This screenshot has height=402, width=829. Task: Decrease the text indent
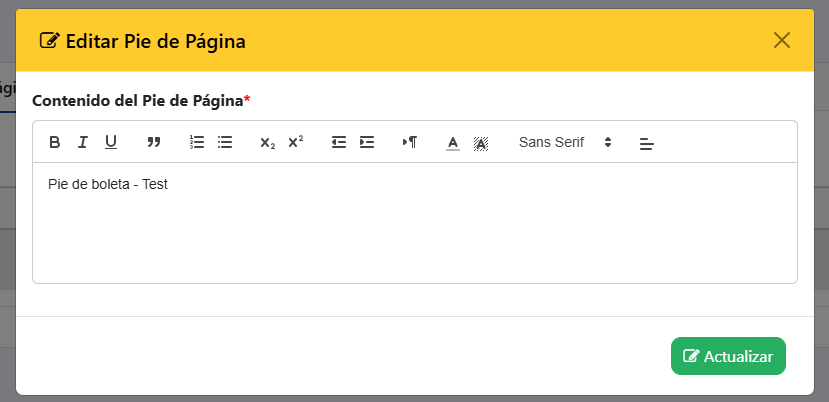339,142
